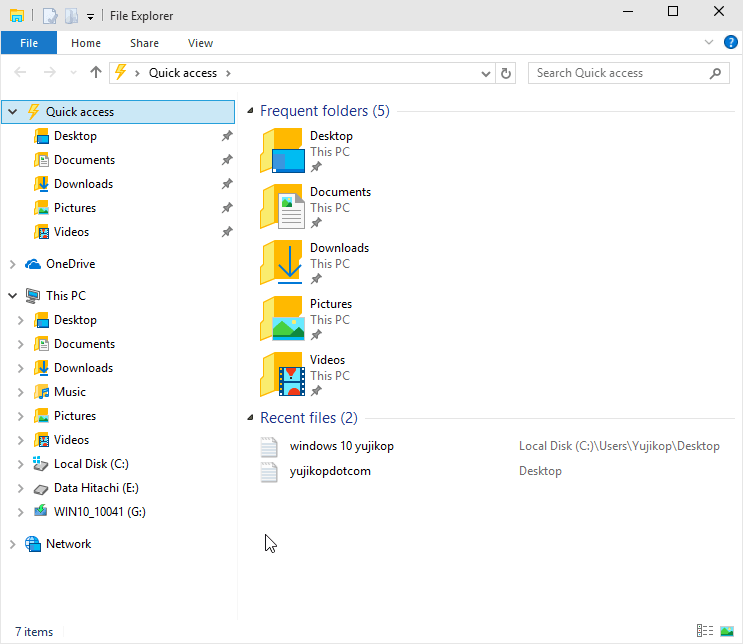Select the large Documents folder icon
Viewport: 743px width, 644px height.
point(282,207)
